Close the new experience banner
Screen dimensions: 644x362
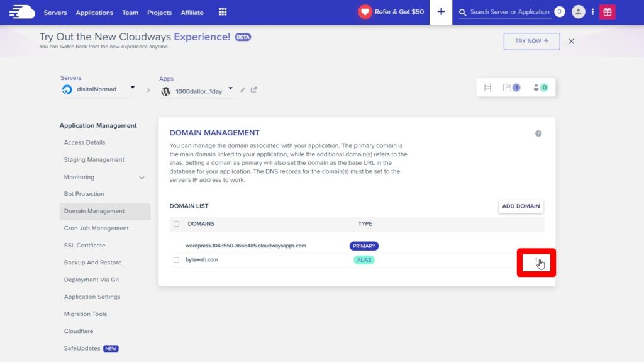[571, 41]
